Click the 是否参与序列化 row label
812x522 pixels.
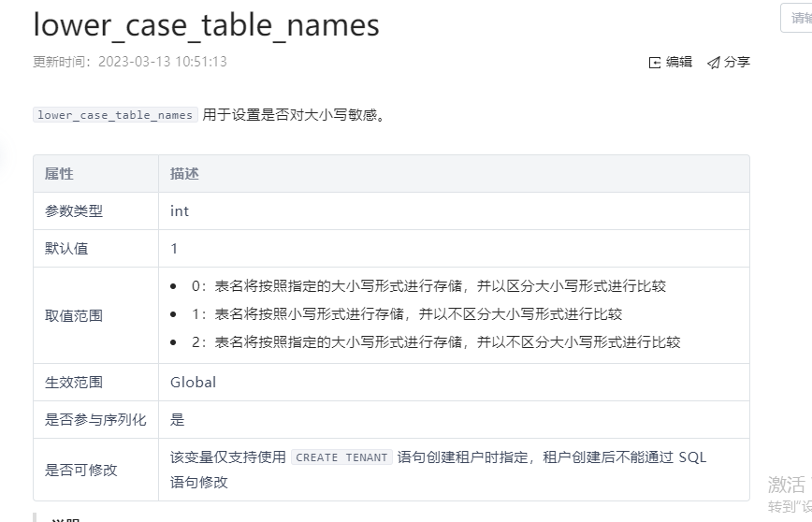(95, 419)
